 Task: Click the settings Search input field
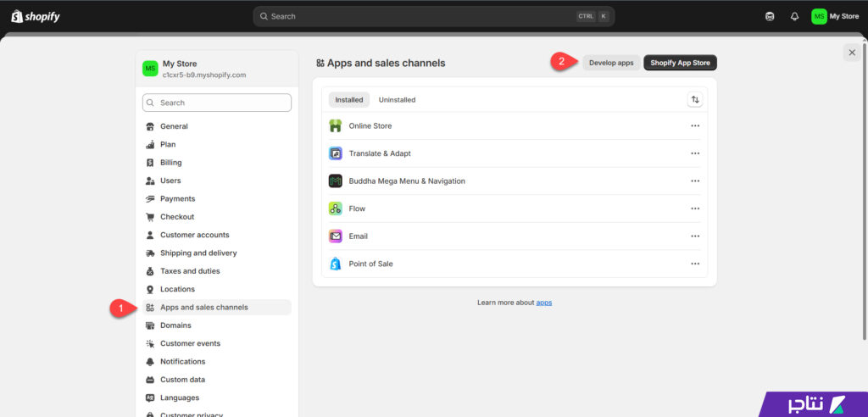pyautogui.click(x=216, y=103)
